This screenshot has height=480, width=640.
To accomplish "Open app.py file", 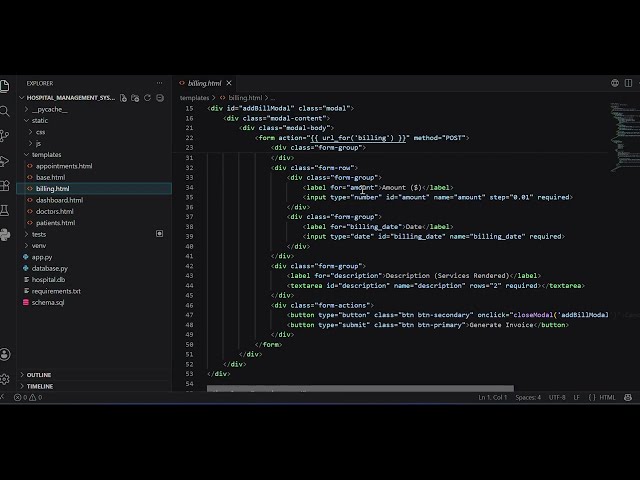I will pyautogui.click(x=42, y=257).
